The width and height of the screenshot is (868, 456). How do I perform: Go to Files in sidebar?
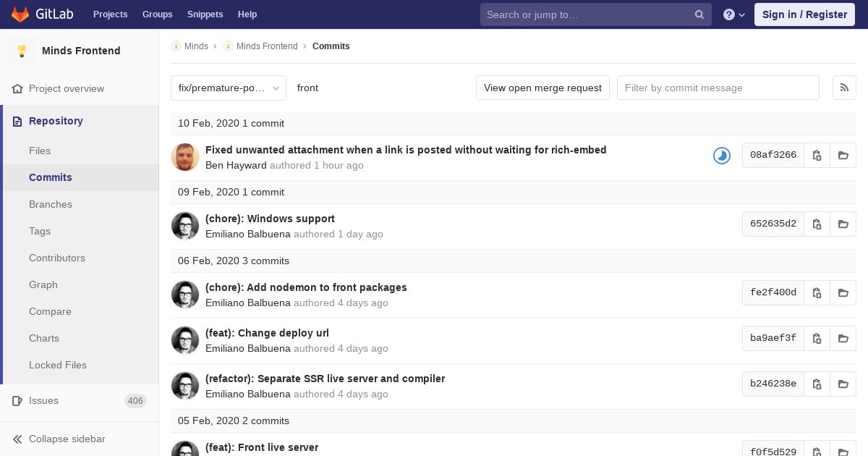pyautogui.click(x=40, y=151)
